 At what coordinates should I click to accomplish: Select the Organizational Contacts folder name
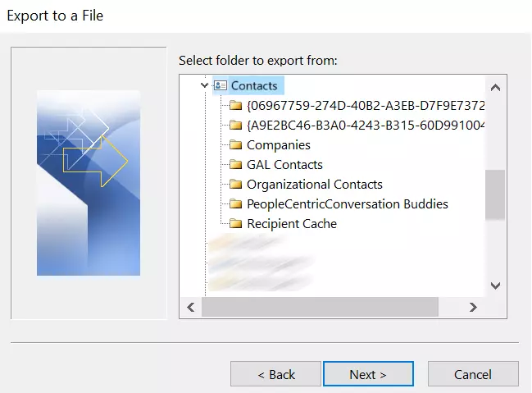tap(315, 185)
